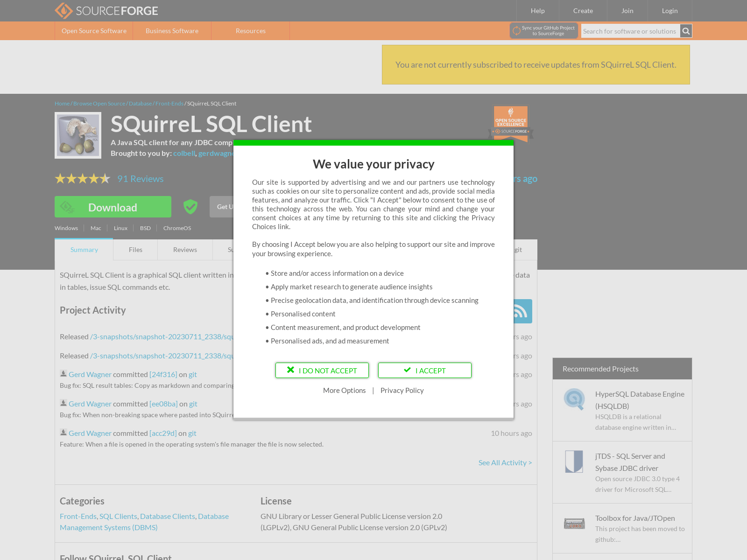Click the search magnifier button
The image size is (747, 560).
[686, 31]
